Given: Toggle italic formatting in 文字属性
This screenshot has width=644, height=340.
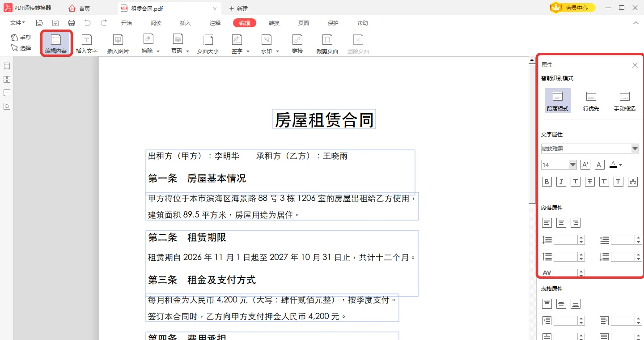Looking at the screenshot, I should coord(561,182).
